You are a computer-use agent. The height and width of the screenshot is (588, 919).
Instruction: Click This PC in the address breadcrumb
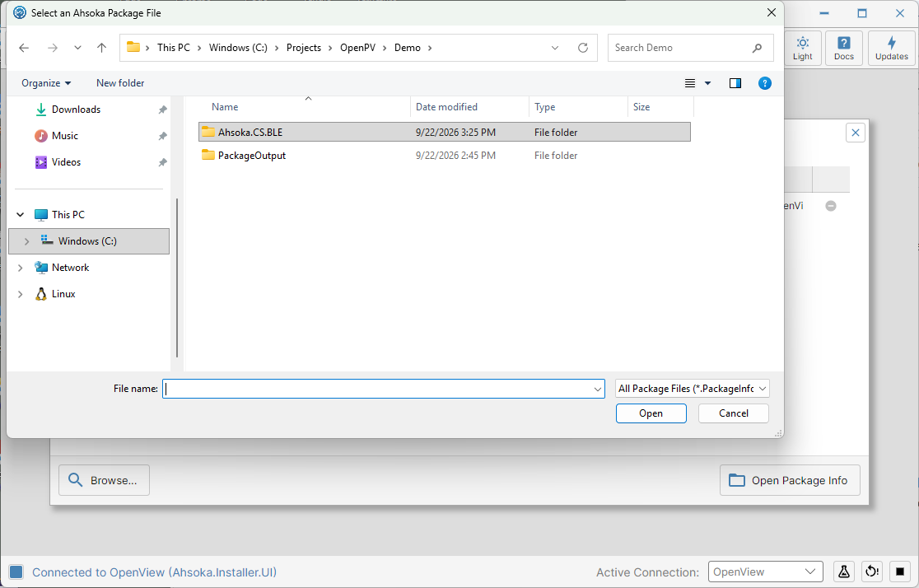coord(174,48)
